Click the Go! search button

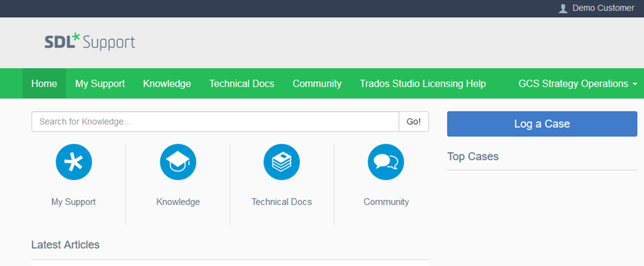point(414,122)
